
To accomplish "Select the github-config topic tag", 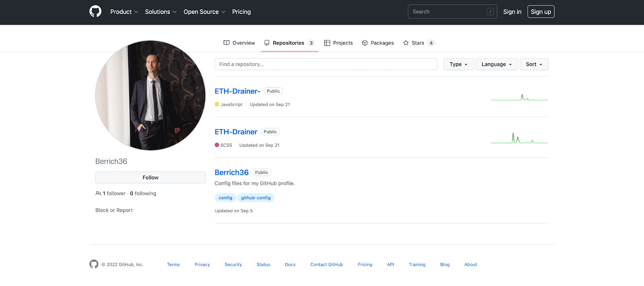I will tap(256, 198).
